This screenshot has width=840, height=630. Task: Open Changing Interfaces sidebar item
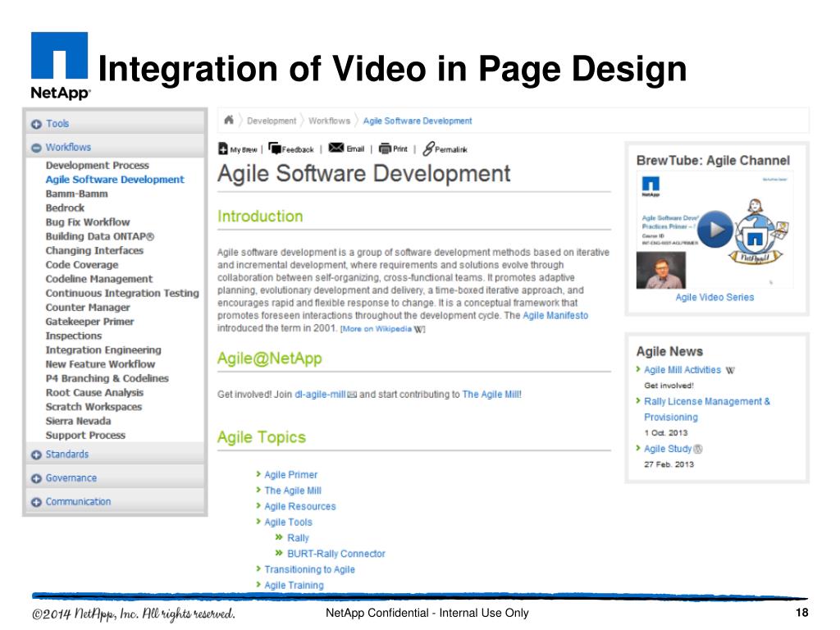point(94,250)
